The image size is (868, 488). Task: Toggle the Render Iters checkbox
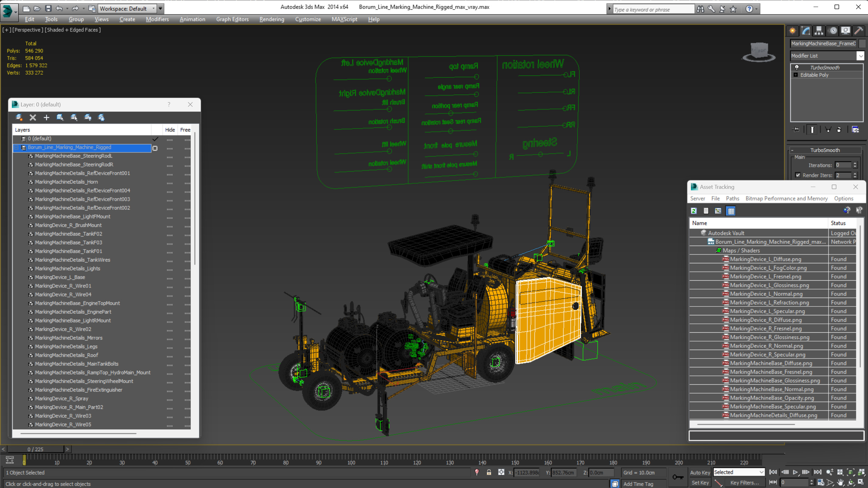click(798, 175)
